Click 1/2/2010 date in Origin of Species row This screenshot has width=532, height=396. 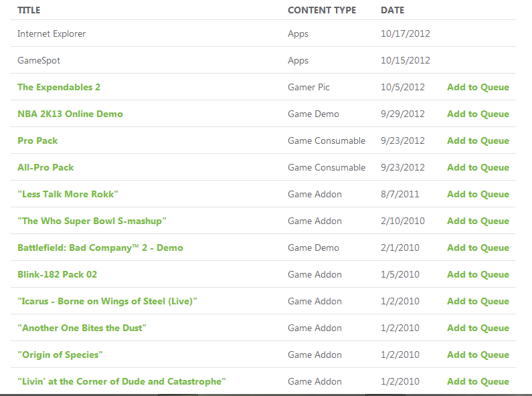pos(400,355)
